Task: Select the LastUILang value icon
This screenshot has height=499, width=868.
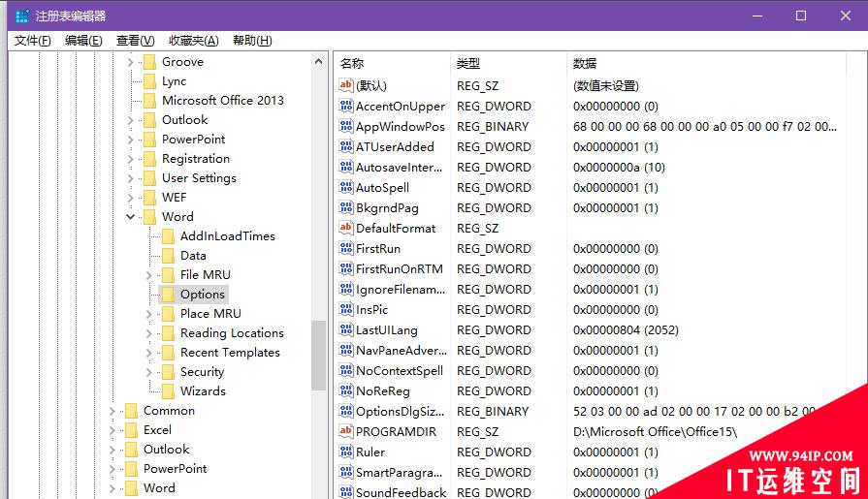Action: click(x=346, y=329)
